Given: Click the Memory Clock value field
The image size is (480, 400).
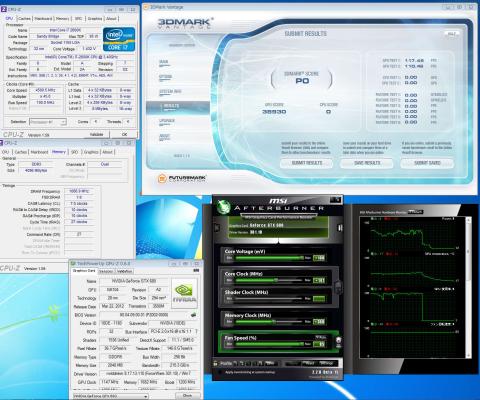Looking at the screenshot, I should [x=319, y=322].
